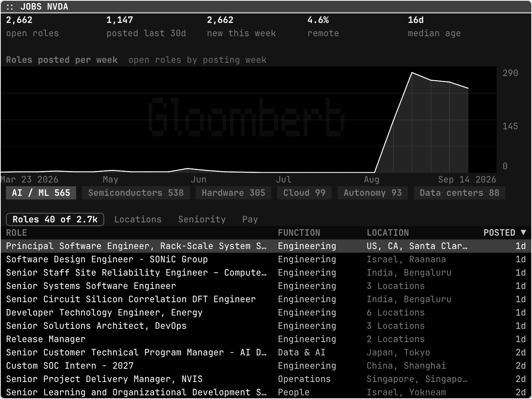Click the small June bump on the chart line
Image resolution: width=532 pixels, height=399 pixels.
tap(188, 168)
